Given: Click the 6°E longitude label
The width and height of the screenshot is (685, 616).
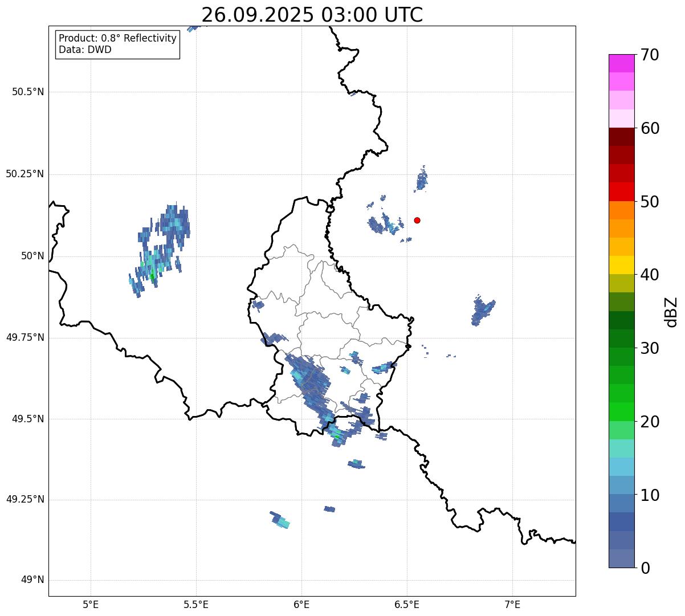Looking at the screenshot, I should tap(301, 604).
